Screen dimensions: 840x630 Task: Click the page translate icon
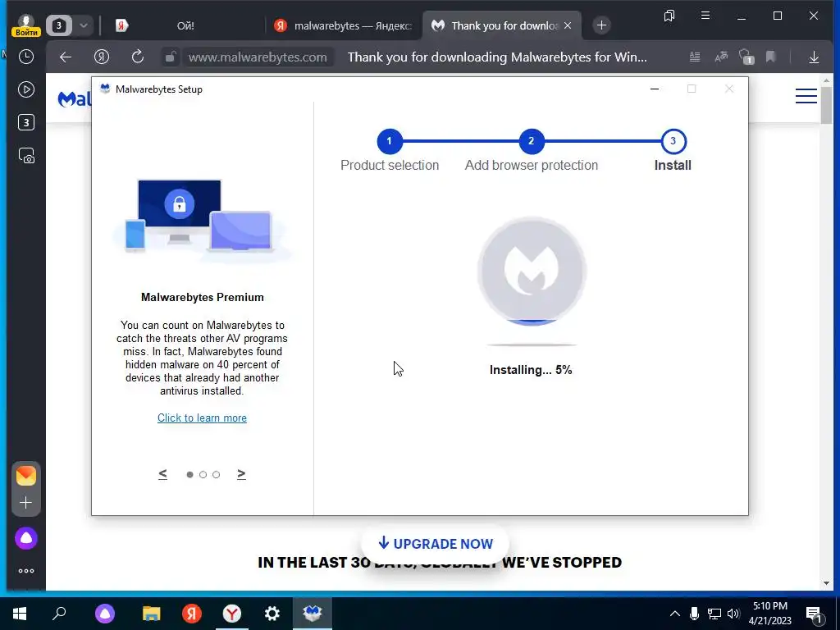pyautogui.click(x=721, y=57)
